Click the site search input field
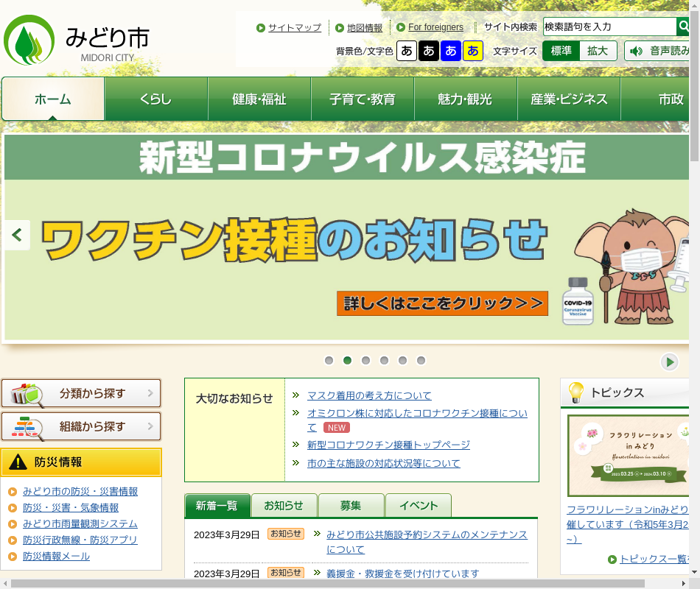 (609, 27)
